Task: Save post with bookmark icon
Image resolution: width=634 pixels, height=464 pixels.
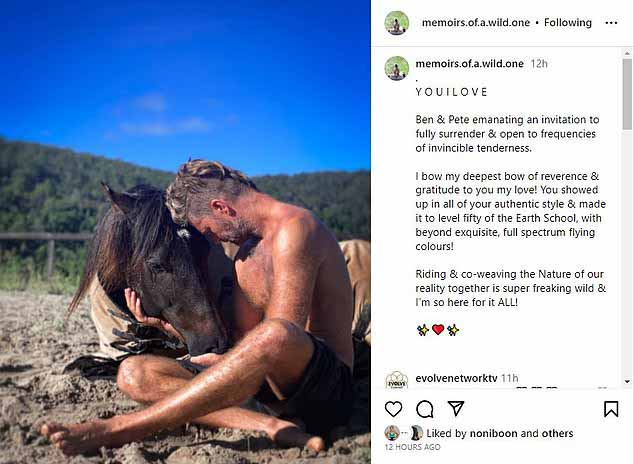Action: [x=611, y=409]
